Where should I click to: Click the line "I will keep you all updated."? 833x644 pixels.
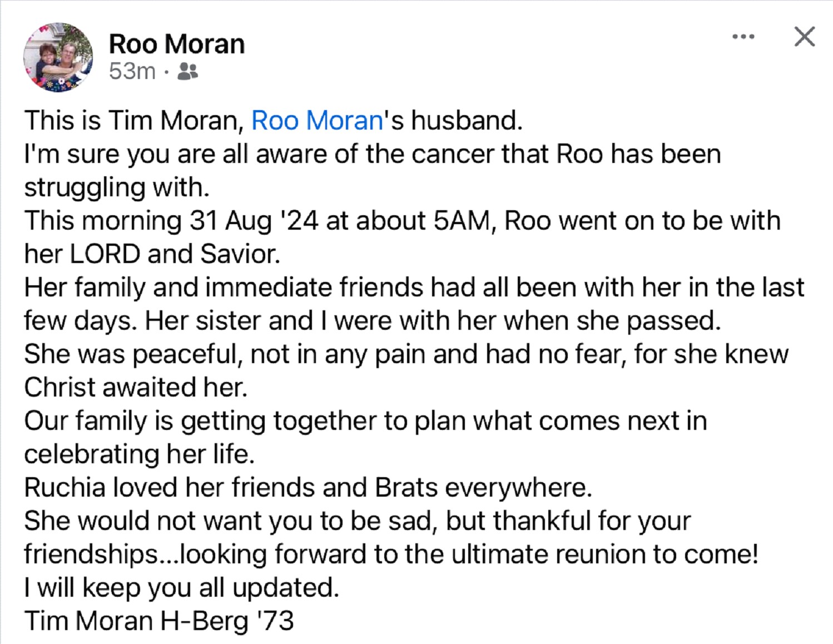pyautogui.click(x=182, y=588)
